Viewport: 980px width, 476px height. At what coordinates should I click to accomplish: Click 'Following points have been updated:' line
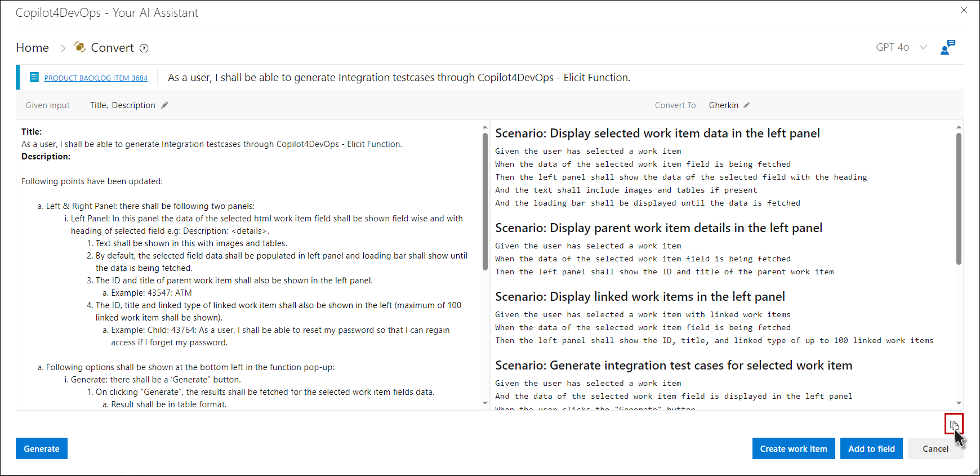pyautogui.click(x=92, y=181)
